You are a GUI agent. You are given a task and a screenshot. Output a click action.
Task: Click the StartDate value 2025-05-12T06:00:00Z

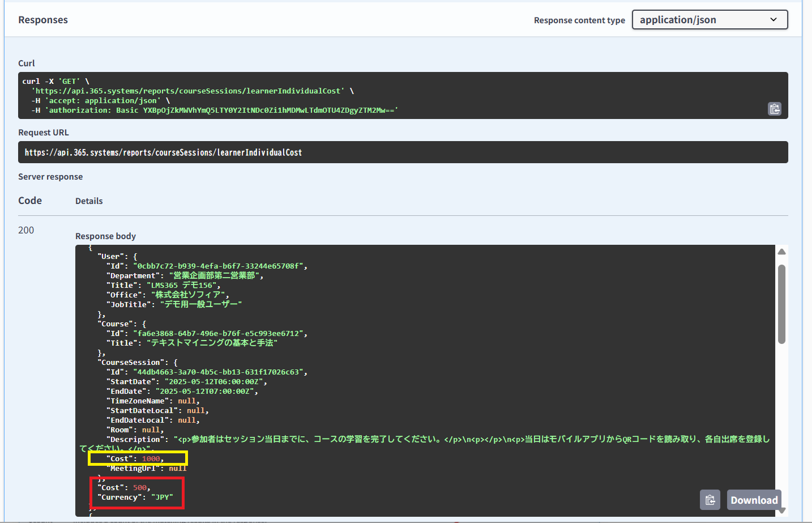[214, 382]
